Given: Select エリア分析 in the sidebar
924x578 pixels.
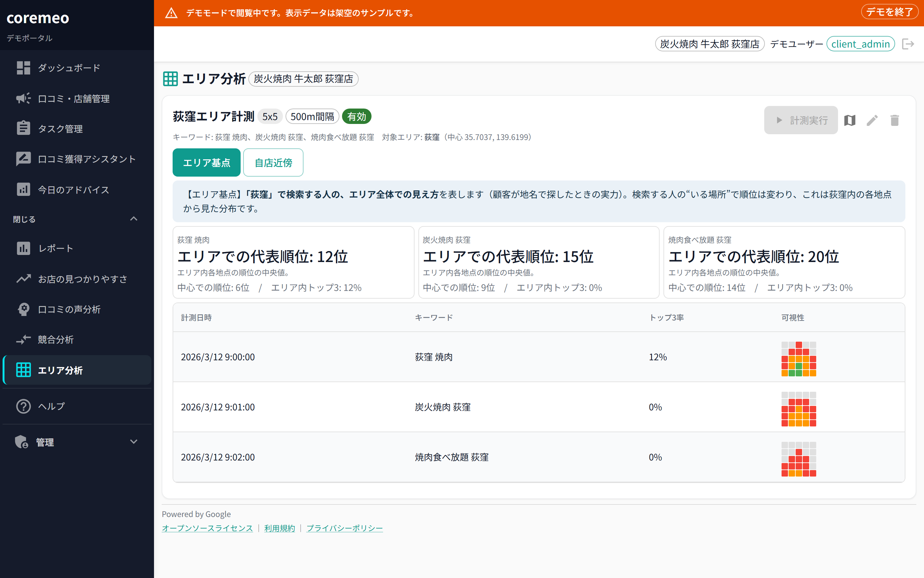Looking at the screenshot, I should (77, 370).
